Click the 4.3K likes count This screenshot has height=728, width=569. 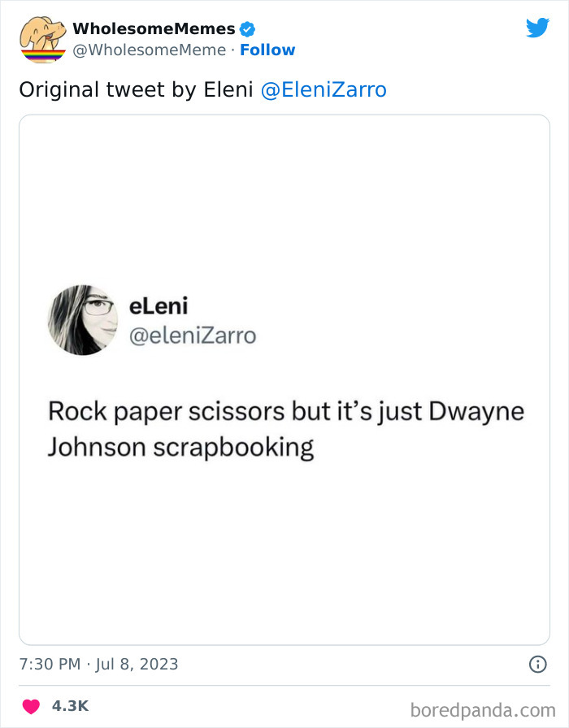pos(70,706)
